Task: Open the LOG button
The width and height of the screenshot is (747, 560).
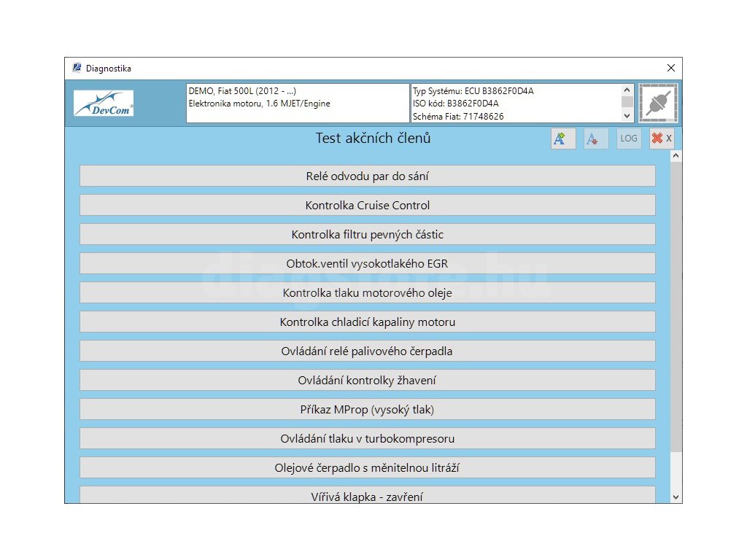Action: click(628, 139)
